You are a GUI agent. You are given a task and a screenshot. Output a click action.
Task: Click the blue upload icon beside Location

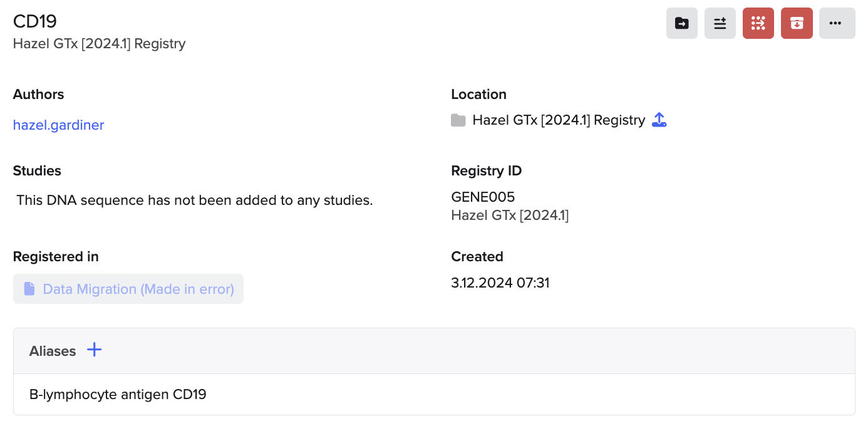pos(659,120)
